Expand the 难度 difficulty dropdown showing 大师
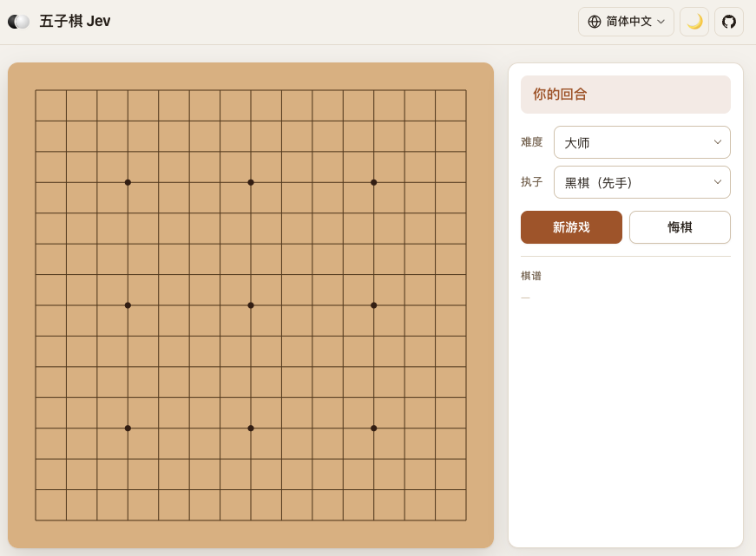The height and width of the screenshot is (556, 756). 641,142
